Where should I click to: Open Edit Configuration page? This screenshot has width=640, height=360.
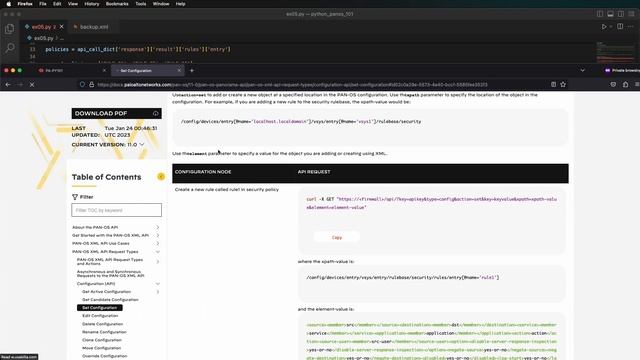(100, 316)
